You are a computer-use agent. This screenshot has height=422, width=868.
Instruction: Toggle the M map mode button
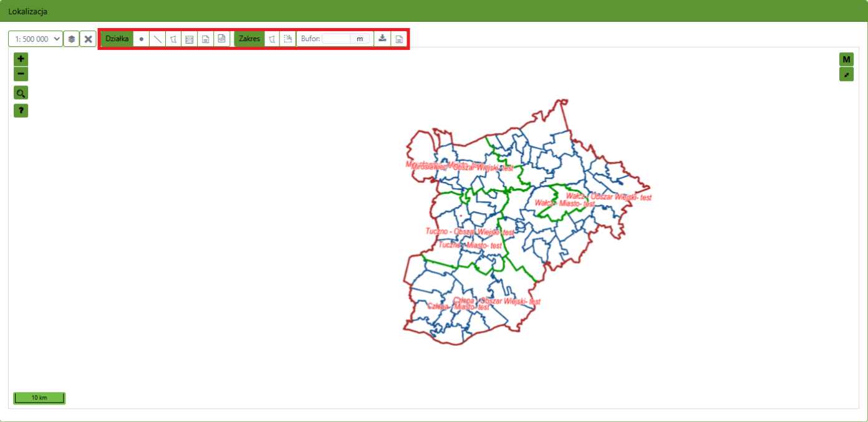[x=846, y=59]
